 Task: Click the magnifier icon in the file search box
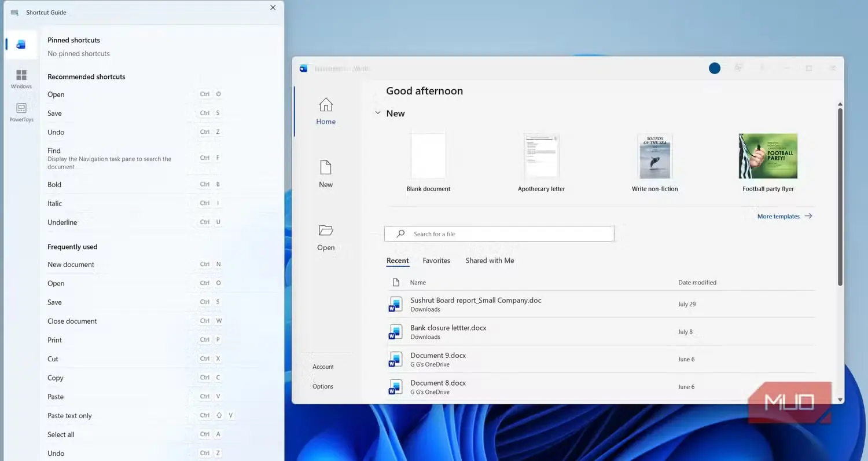tap(400, 234)
